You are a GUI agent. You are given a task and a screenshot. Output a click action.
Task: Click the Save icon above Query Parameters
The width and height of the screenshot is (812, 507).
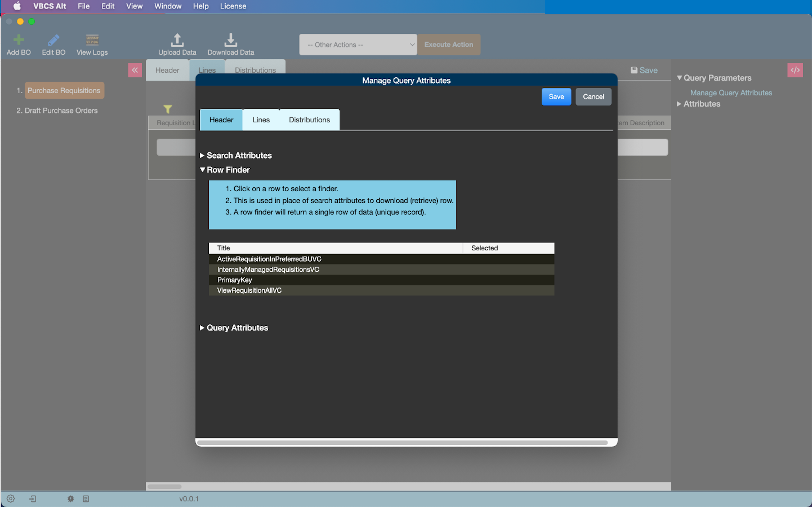pyautogui.click(x=634, y=70)
